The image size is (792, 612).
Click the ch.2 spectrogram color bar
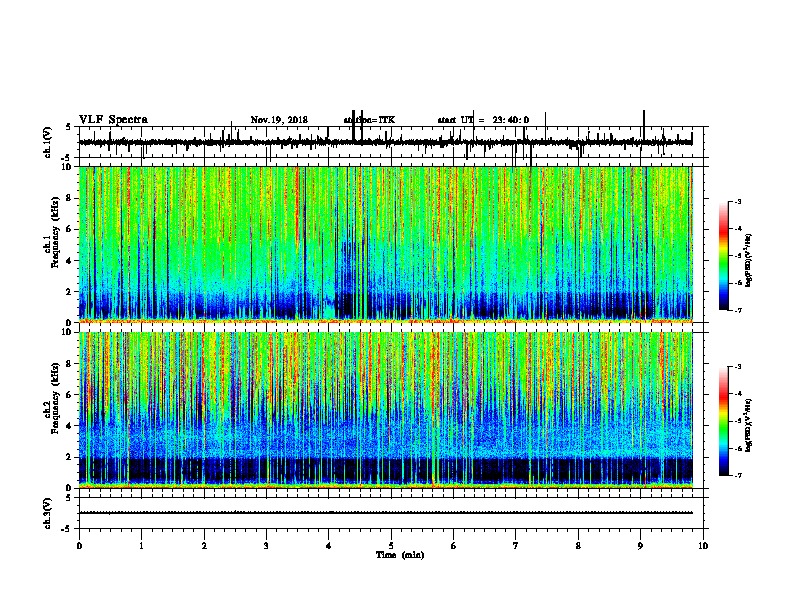pyautogui.click(x=724, y=421)
